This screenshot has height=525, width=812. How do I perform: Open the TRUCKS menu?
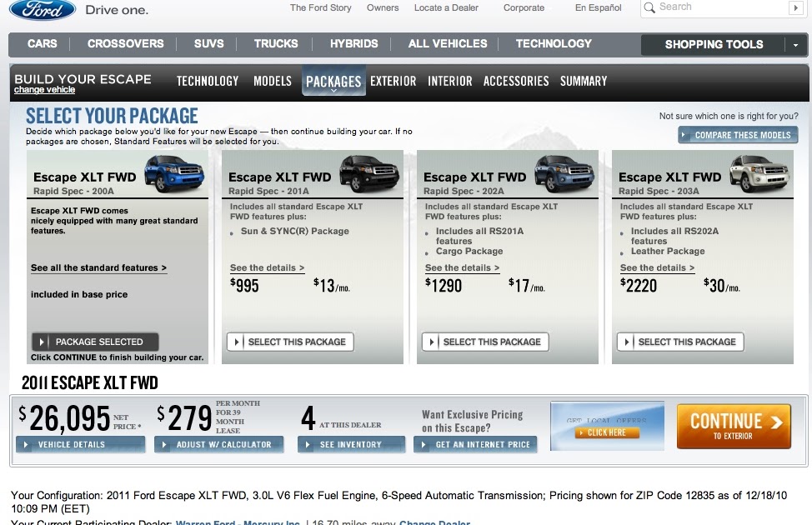click(275, 44)
